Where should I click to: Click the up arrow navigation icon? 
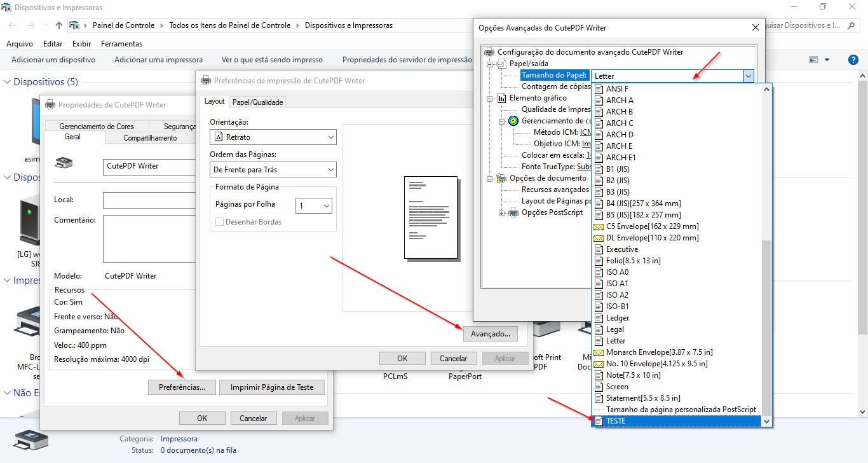click(59, 25)
